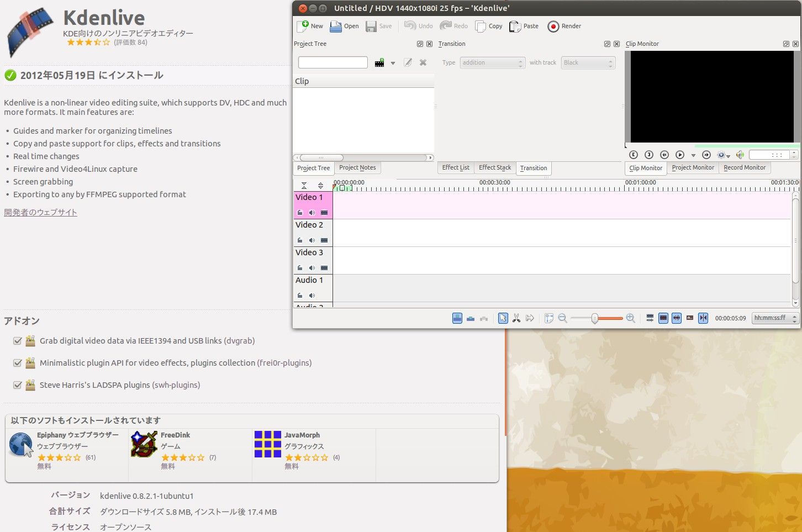802x532 pixels.
Task: Toggle lock on Audio 1 track
Action: click(300, 296)
